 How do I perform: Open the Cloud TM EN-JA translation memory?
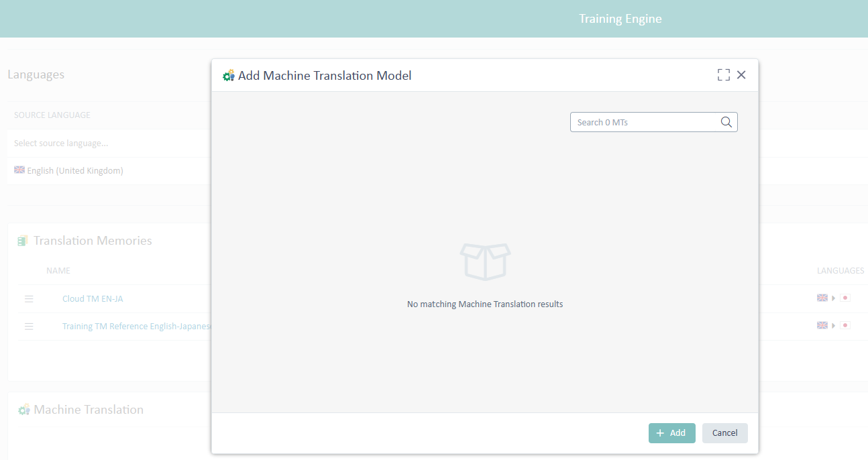[x=93, y=298]
